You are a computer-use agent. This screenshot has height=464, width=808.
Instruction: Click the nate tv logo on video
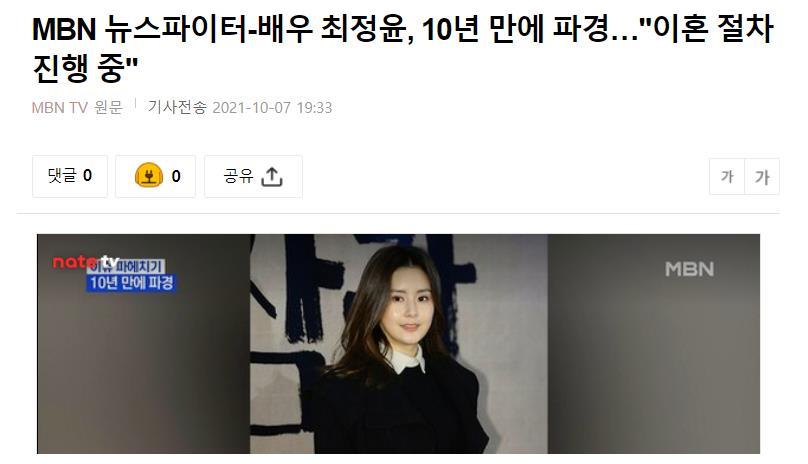[x=86, y=262]
